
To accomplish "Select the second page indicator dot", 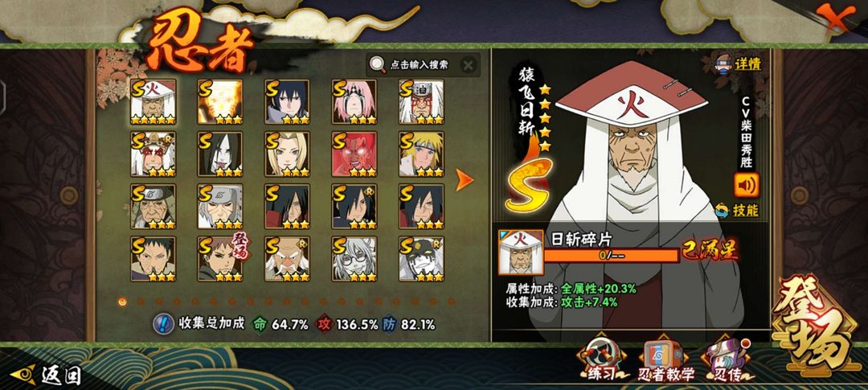I will click(141, 302).
